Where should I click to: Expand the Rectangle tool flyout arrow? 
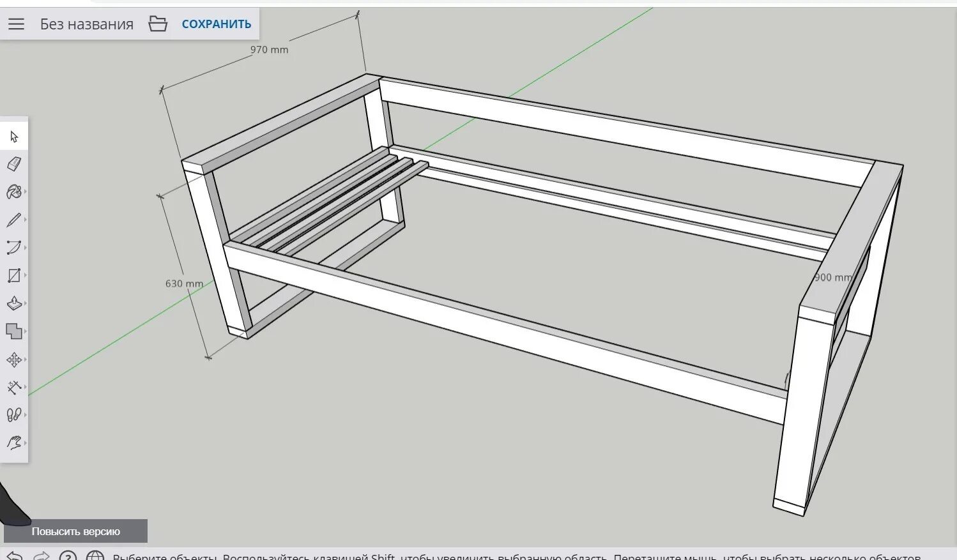(x=26, y=275)
